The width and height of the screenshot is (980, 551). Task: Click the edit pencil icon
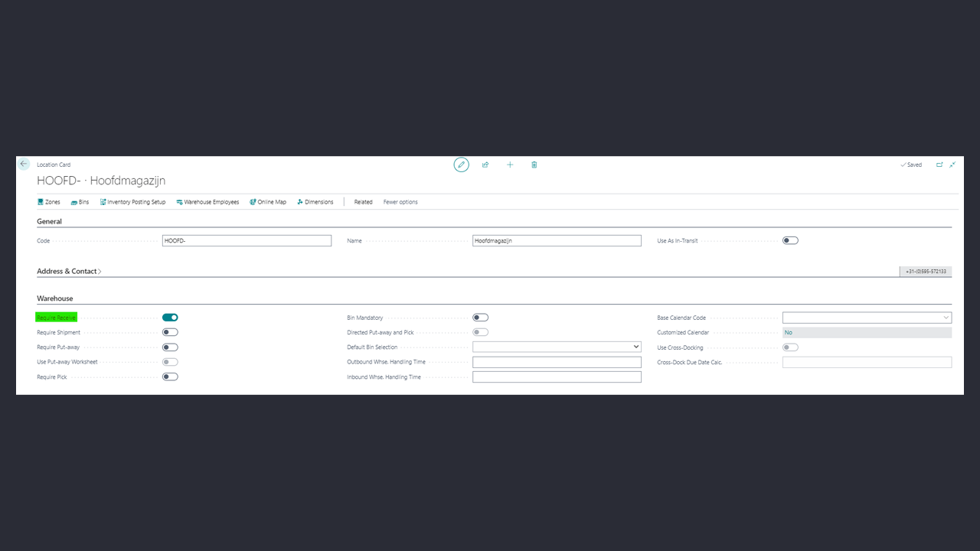tap(461, 165)
